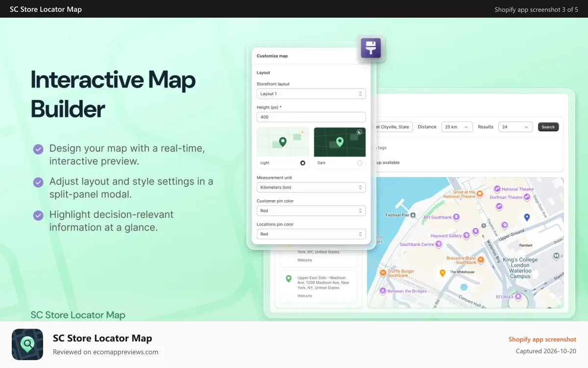Screen dimensions: 588x368
Task: Open the Website link of Upper East Side store
Action: pos(305,296)
